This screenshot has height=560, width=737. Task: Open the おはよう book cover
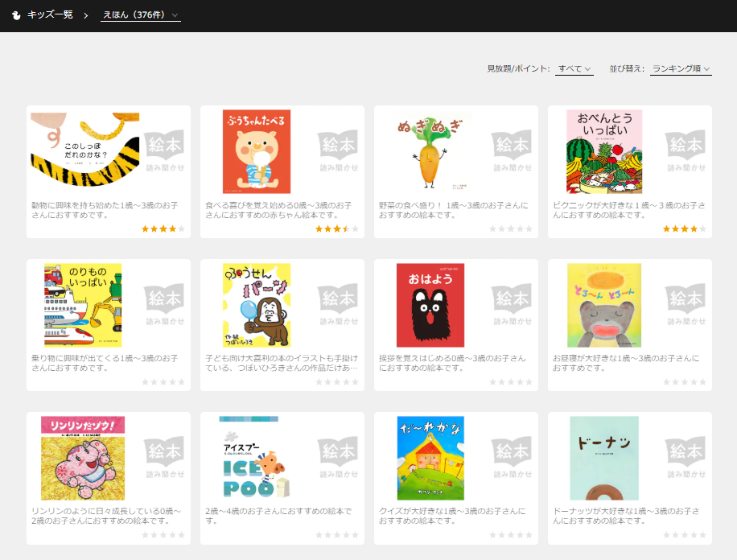(x=430, y=305)
